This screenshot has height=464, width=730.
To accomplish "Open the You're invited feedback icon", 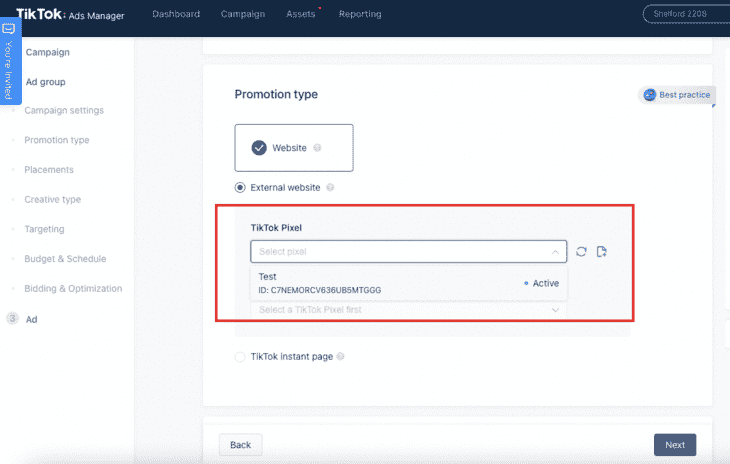I will click(x=8, y=29).
